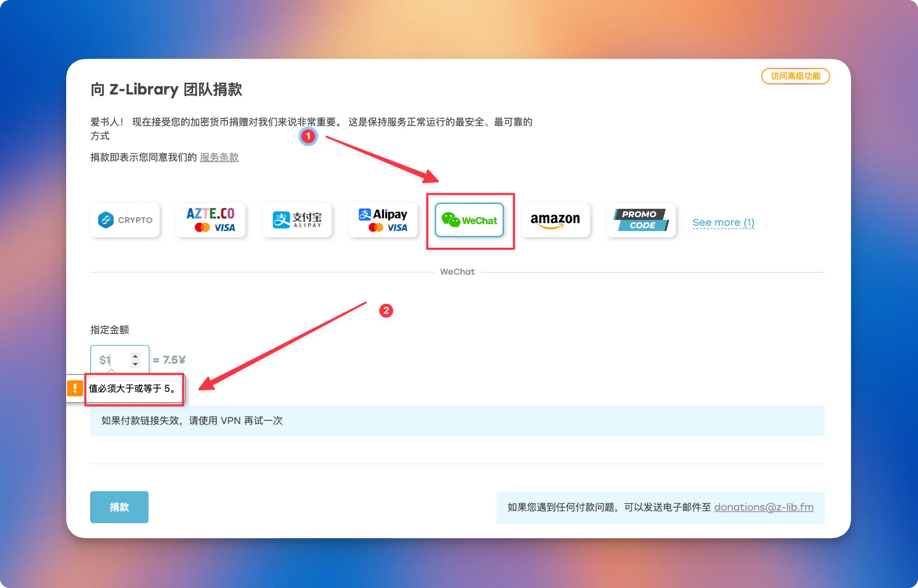The width and height of the screenshot is (918, 588).
Task: Focus the dollar amount input field
Action: pos(120,360)
